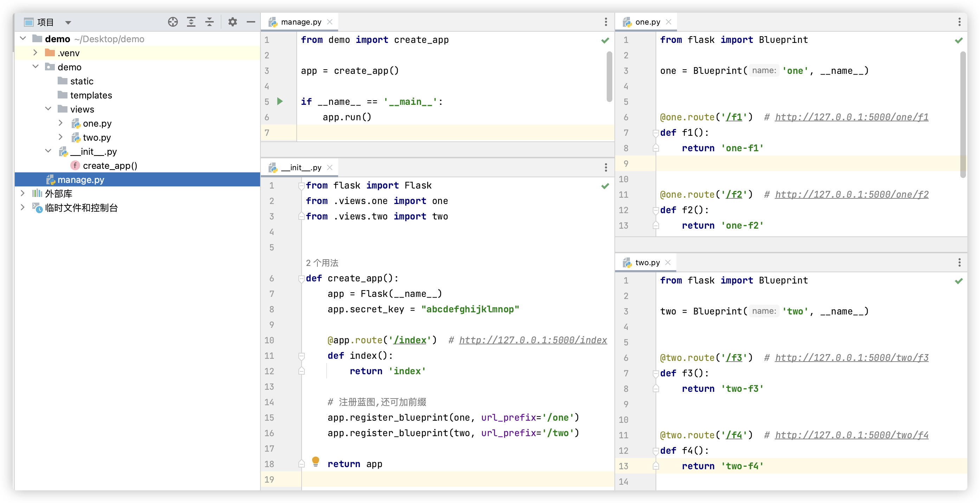The image size is (980, 503).
Task: Hide the project panel with minus icon
Action: pyautogui.click(x=251, y=22)
